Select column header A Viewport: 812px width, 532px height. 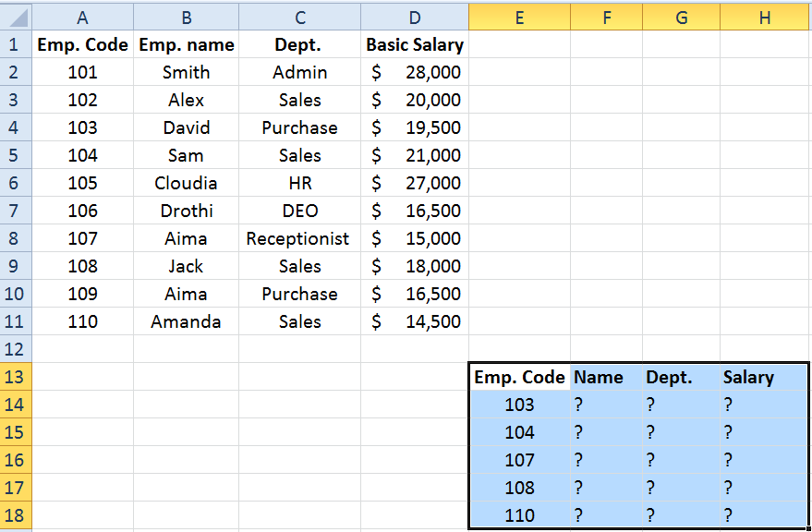click(82, 18)
